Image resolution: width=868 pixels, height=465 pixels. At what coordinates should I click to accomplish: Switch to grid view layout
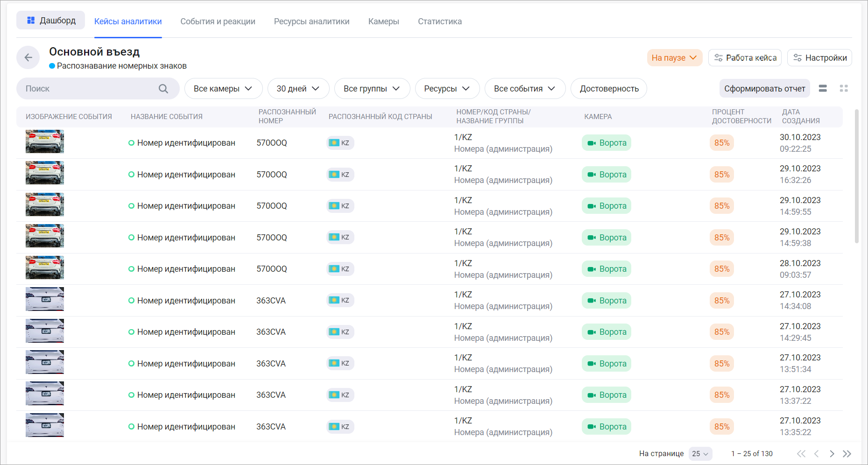[843, 89]
